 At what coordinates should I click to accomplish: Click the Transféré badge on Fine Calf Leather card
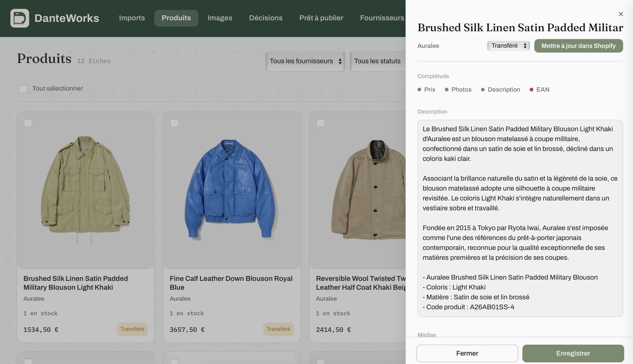tap(279, 329)
